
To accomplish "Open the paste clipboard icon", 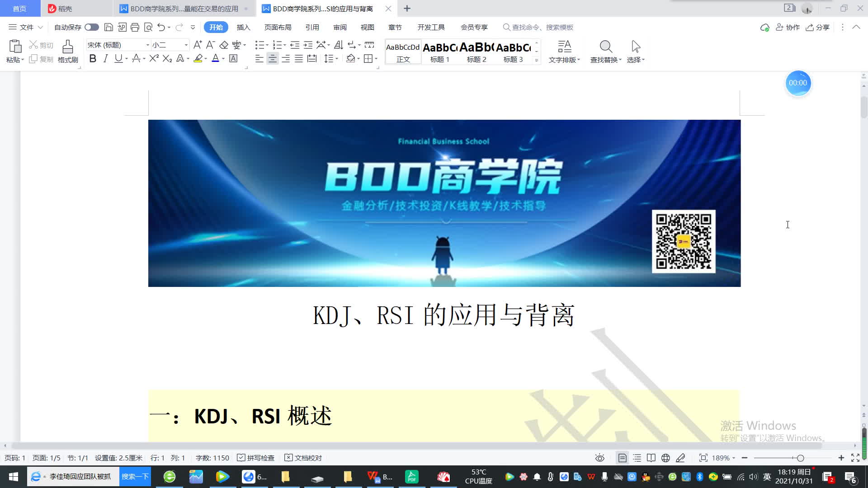I will [x=15, y=47].
